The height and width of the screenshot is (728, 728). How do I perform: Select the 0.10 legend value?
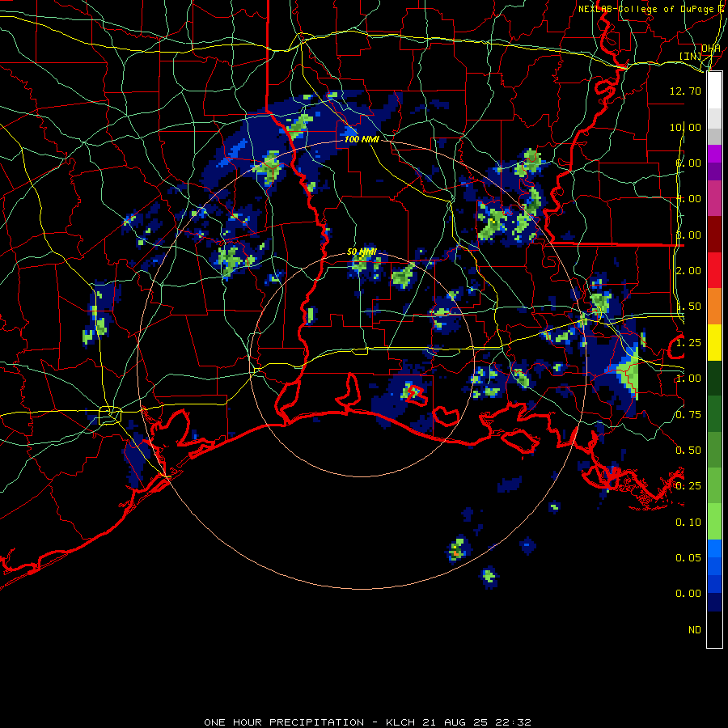tap(688, 523)
